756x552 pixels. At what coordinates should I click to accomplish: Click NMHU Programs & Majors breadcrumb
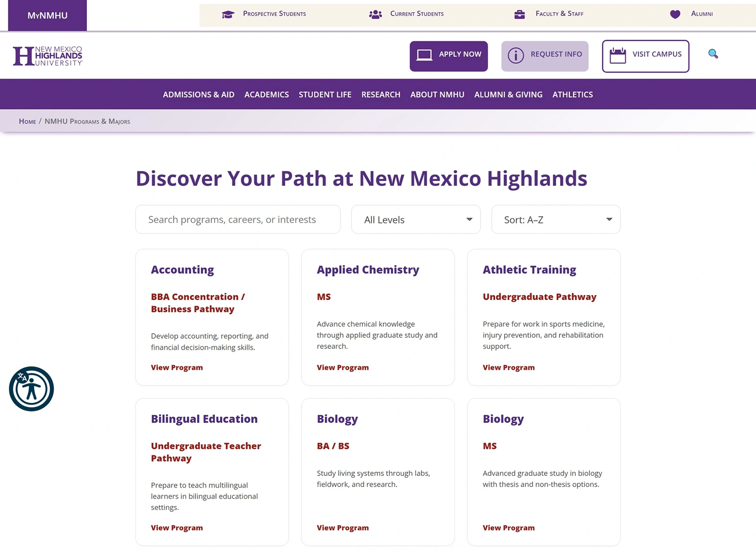(87, 121)
